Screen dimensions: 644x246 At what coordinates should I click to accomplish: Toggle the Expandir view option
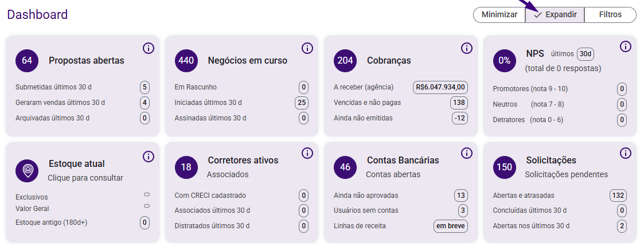pos(555,15)
